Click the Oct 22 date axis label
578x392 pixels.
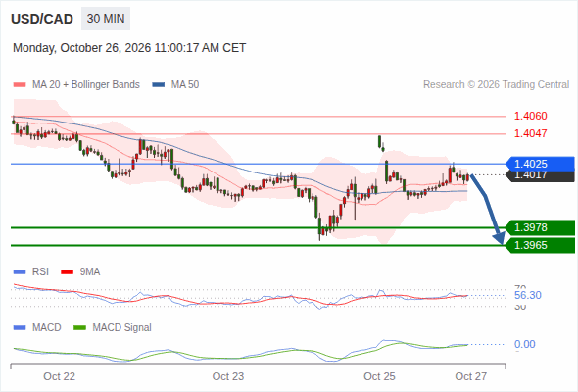(x=60, y=376)
